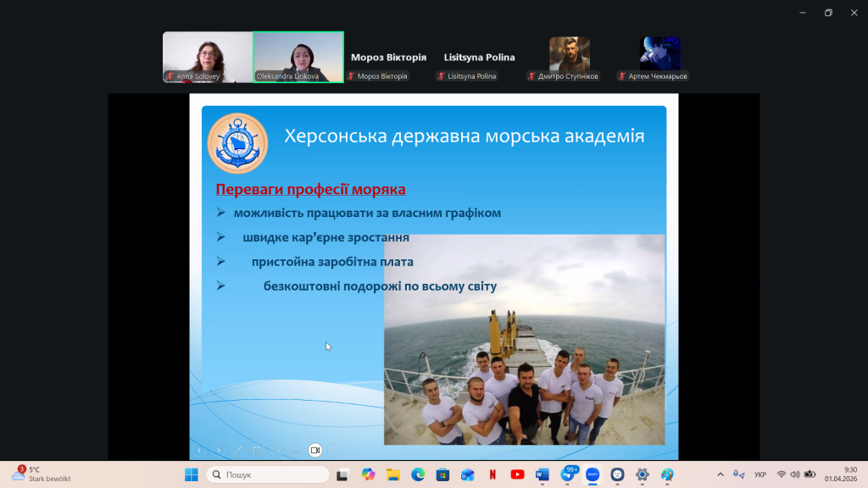Activate the zoom magnifier on slide

click(x=276, y=450)
